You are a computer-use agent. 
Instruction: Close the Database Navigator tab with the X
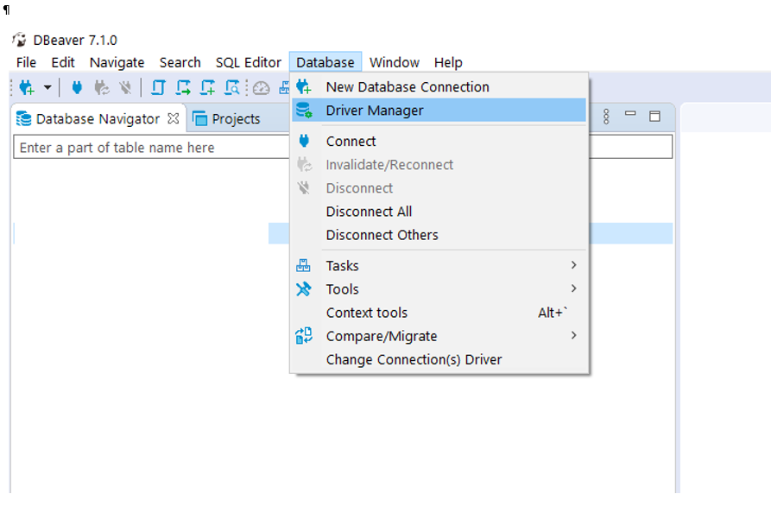point(173,118)
